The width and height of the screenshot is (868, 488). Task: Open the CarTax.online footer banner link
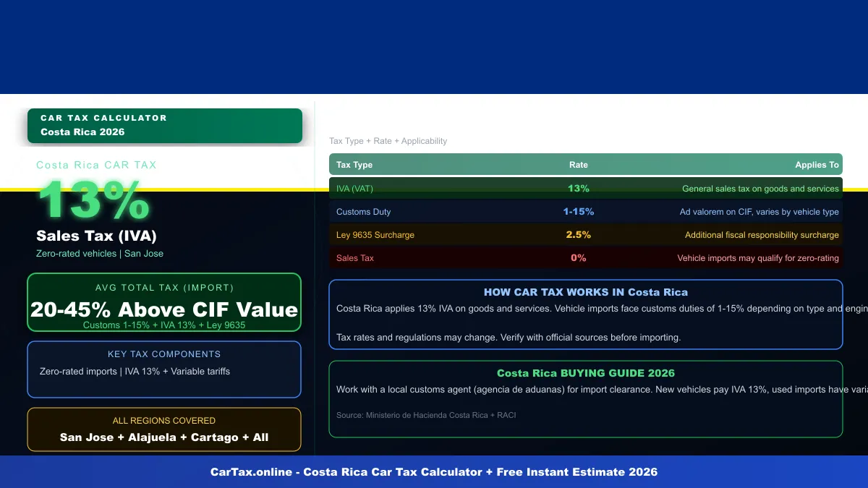point(434,472)
